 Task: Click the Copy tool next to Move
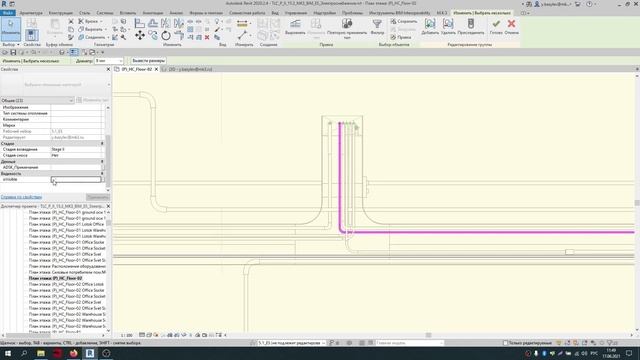[x=153, y=36]
